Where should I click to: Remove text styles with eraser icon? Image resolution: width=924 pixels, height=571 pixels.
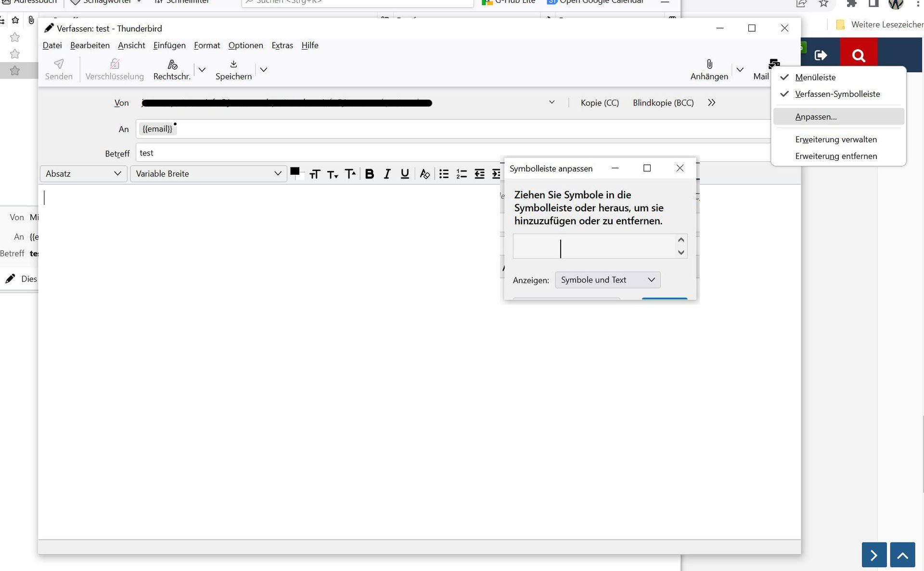424,174
